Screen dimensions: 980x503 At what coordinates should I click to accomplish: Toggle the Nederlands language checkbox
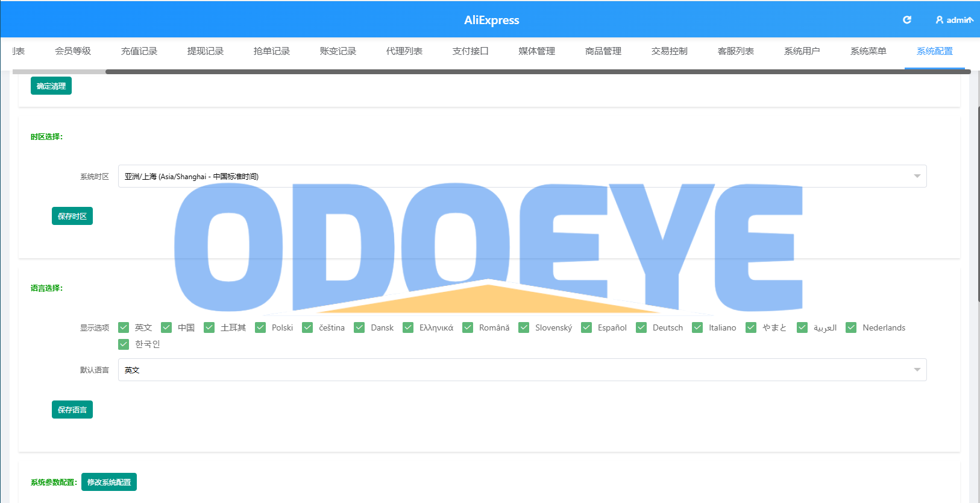click(x=851, y=327)
